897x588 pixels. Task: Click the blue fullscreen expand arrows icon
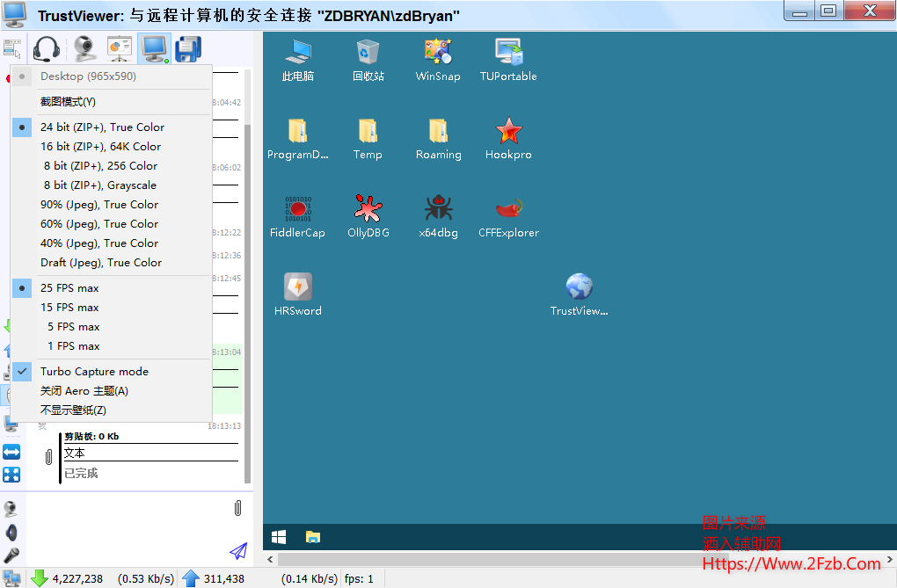pos(11,475)
